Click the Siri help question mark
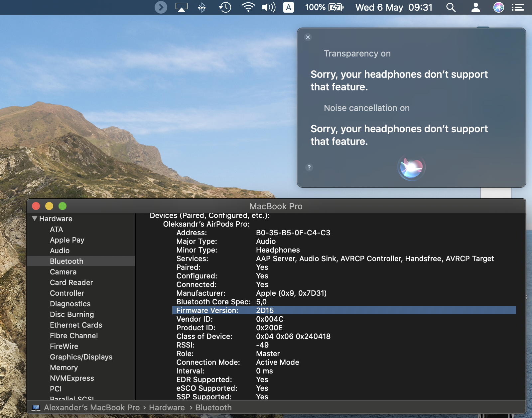 click(x=309, y=167)
